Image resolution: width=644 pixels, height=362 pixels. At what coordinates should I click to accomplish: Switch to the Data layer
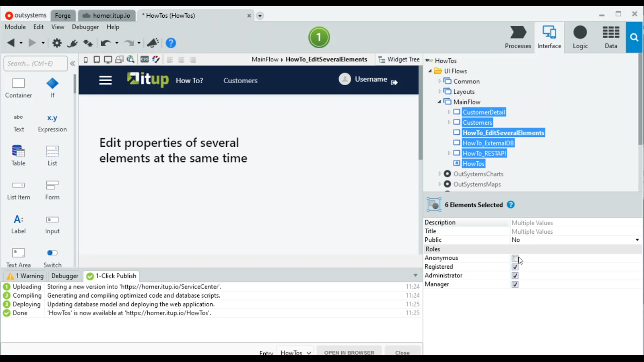(611, 37)
